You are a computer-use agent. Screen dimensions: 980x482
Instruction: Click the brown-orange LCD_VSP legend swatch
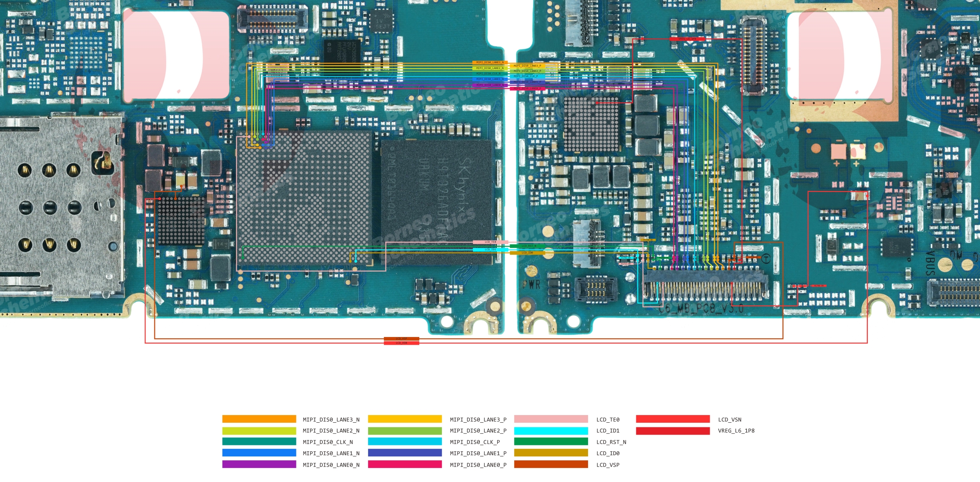[x=551, y=464]
